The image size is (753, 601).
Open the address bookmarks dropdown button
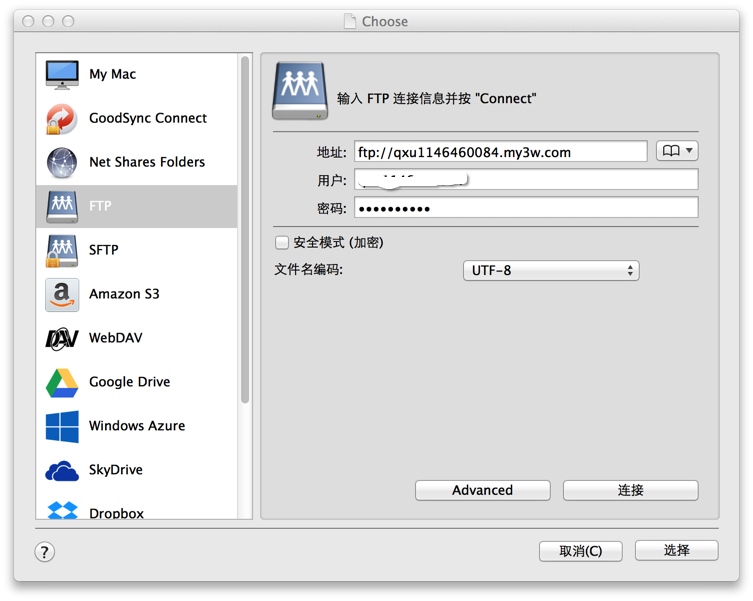pos(677,151)
